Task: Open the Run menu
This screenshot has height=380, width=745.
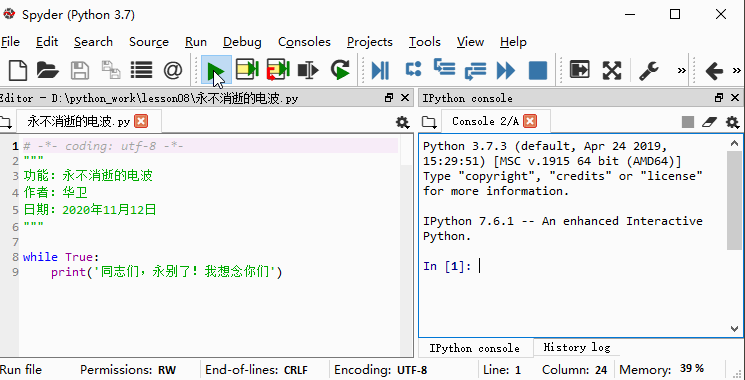Action: (196, 42)
